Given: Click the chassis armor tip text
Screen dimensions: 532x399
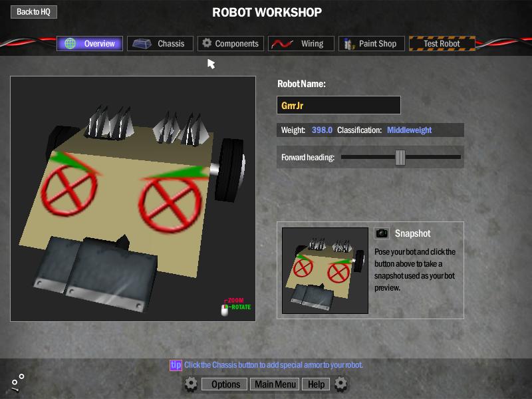Looking at the screenshot, I should (x=273, y=365).
